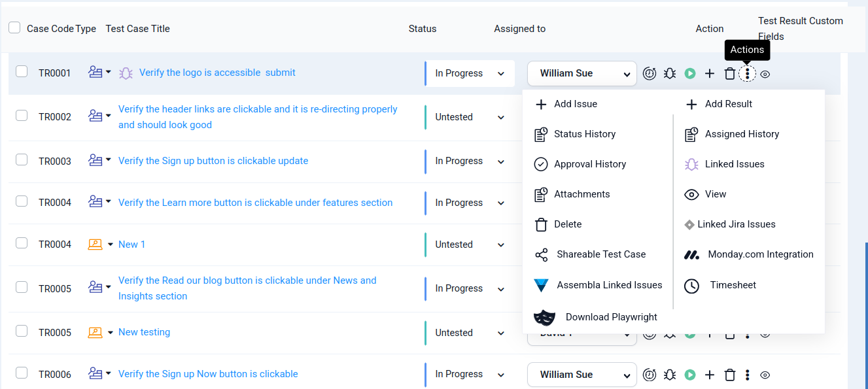Click the type icon for TR0003
This screenshot has height=389, width=868.
95,161
